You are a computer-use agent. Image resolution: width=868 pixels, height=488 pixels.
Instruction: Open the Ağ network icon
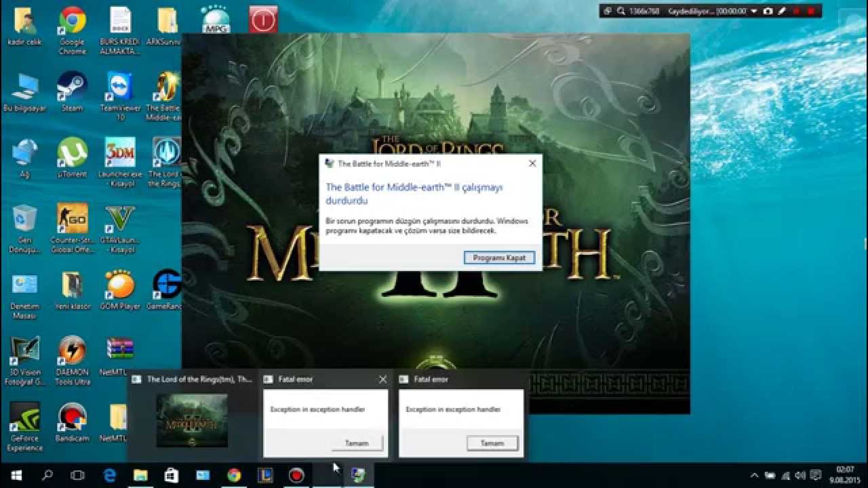(x=25, y=159)
